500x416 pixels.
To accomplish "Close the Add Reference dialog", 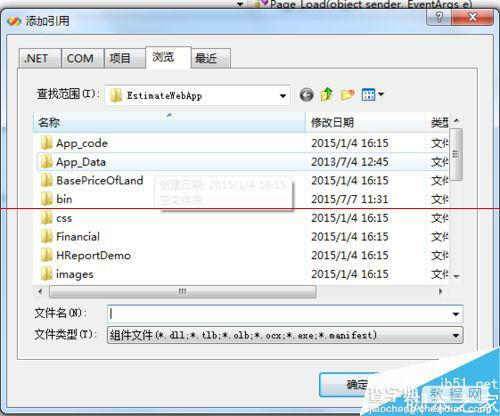I will click(x=472, y=17).
